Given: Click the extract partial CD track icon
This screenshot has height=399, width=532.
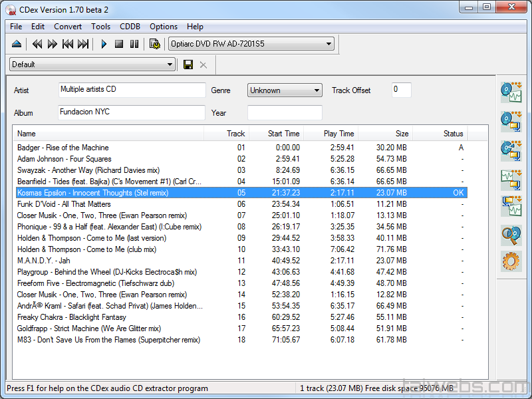Looking at the screenshot, I should pyautogui.click(x=511, y=150).
